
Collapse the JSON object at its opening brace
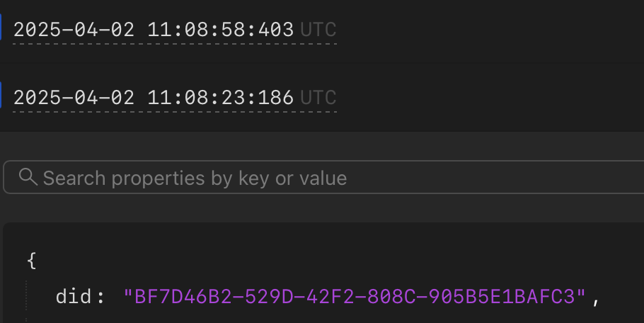click(30, 261)
